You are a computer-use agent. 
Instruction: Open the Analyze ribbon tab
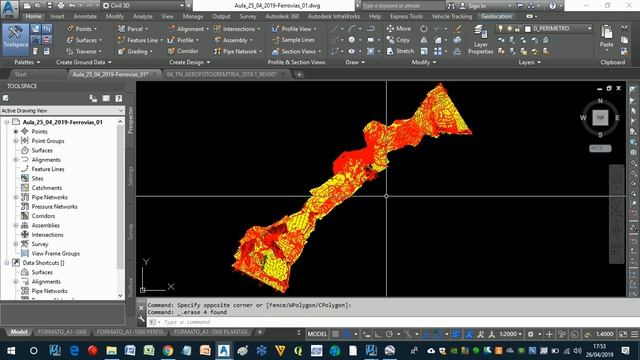pos(142,16)
